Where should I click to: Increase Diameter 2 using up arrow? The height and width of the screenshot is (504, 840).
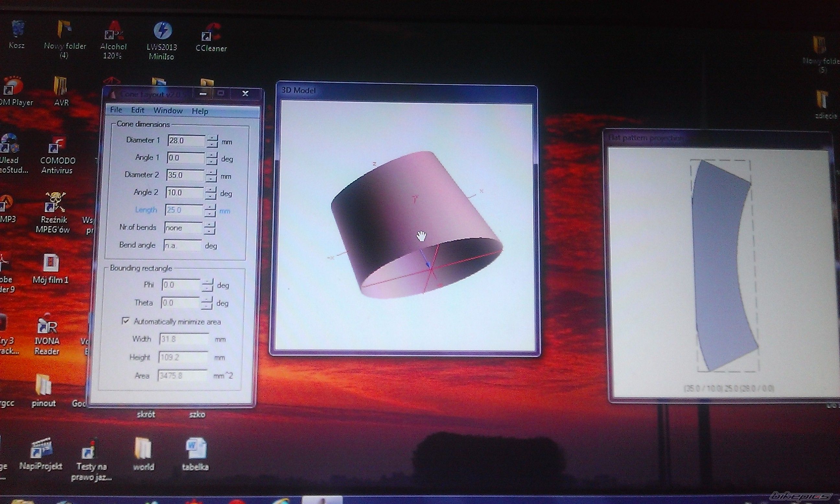(x=211, y=172)
